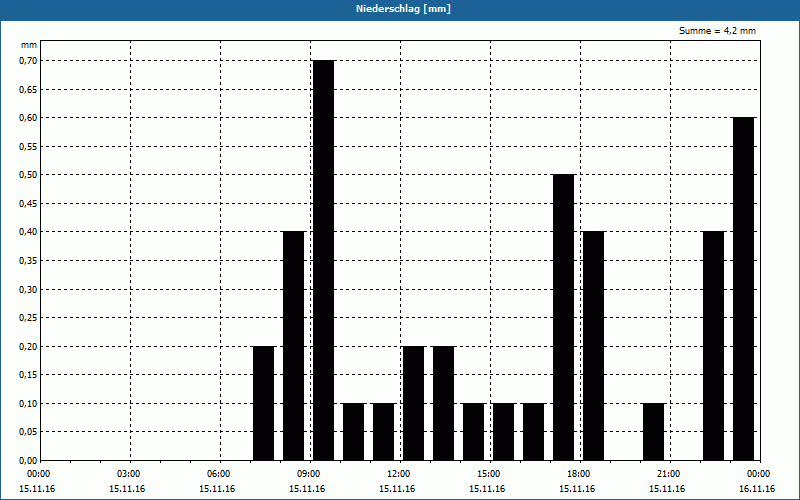This screenshot has height=500, width=800.
Task: Select the 0,65 y-axis value
Action: pos(29,89)
